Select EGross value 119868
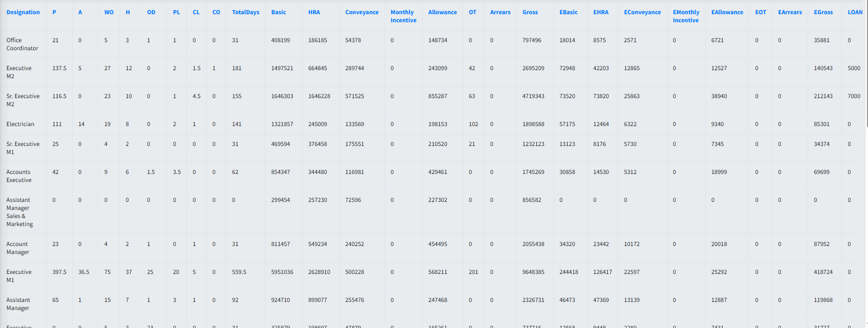The height and width of the screenshot is (328, 868). 823,300
